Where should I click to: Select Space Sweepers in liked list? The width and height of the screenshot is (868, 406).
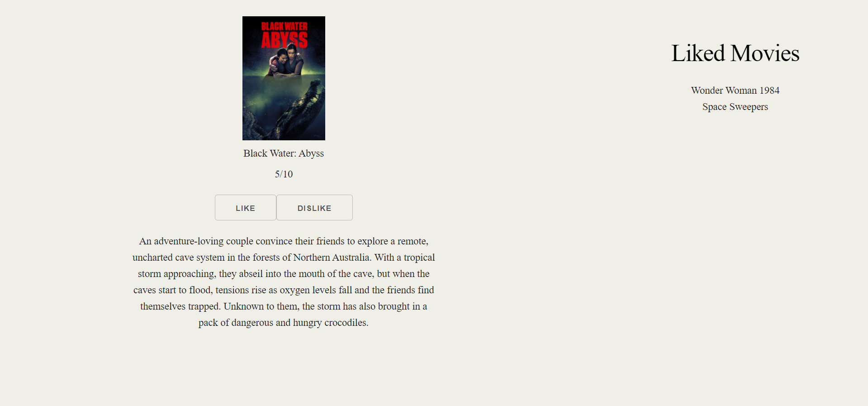735,107
